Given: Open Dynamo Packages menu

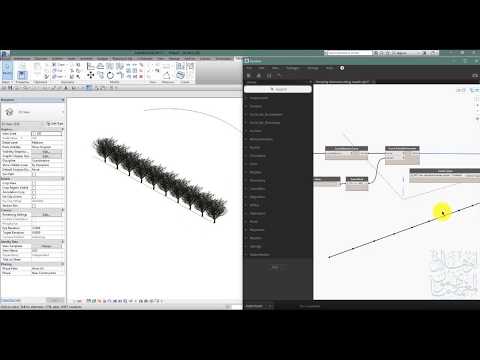Looking at the screenshot, I should (x=293, y=68).
